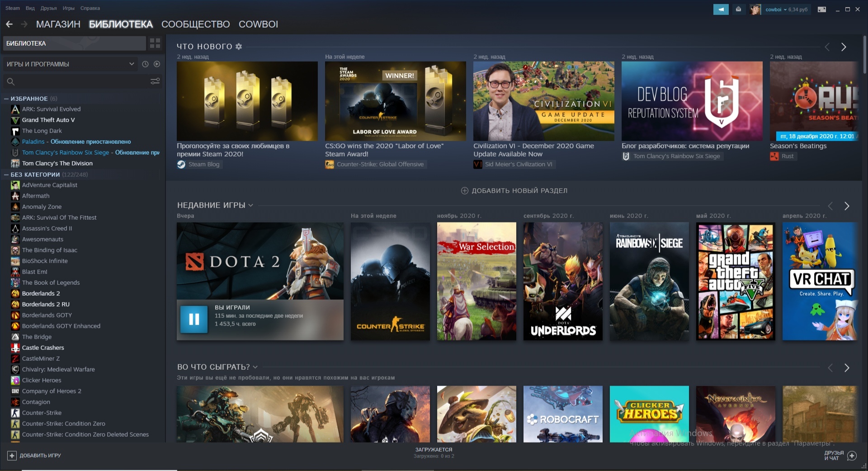Select Company of Heroes 2 entry
868x471 pixels.
pyautogui.click(x=52, y=391)
